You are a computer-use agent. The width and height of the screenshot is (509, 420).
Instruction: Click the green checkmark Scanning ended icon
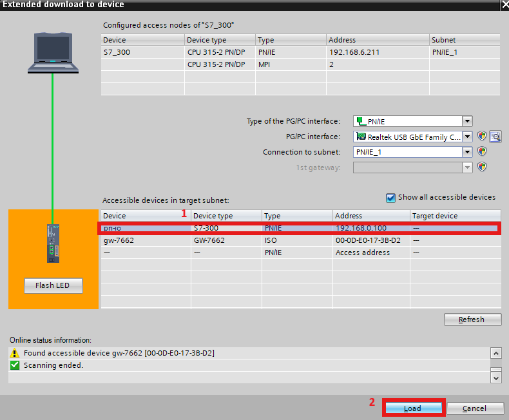[15, 365]
